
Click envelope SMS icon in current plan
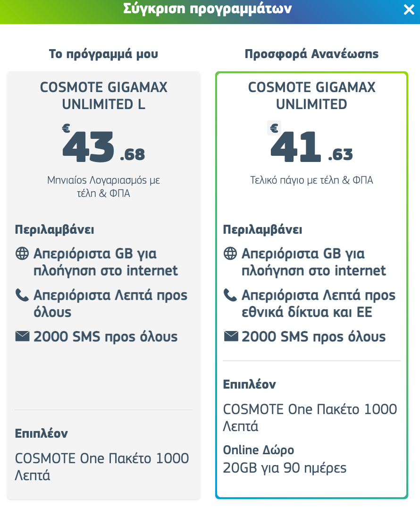pos(22,336)
